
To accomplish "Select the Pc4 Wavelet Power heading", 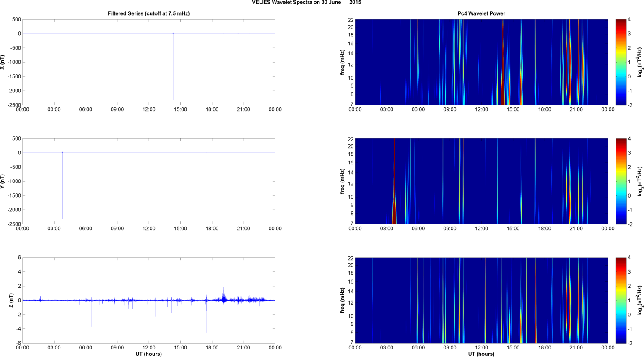I will coord(481,13).
